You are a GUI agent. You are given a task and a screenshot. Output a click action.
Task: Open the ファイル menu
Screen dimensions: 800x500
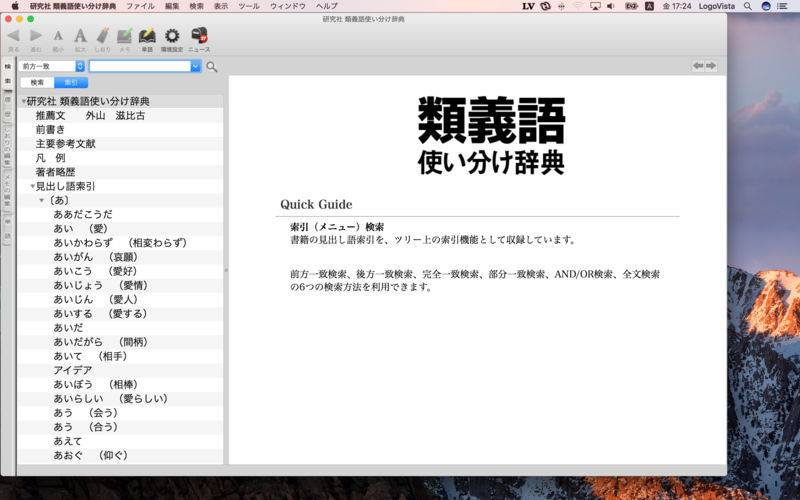(x=140, y=6)
